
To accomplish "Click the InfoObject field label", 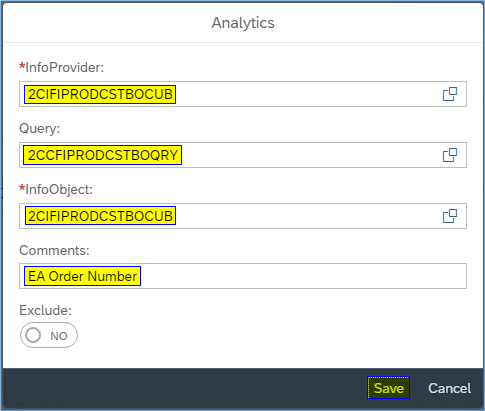I will pos(59,189).
